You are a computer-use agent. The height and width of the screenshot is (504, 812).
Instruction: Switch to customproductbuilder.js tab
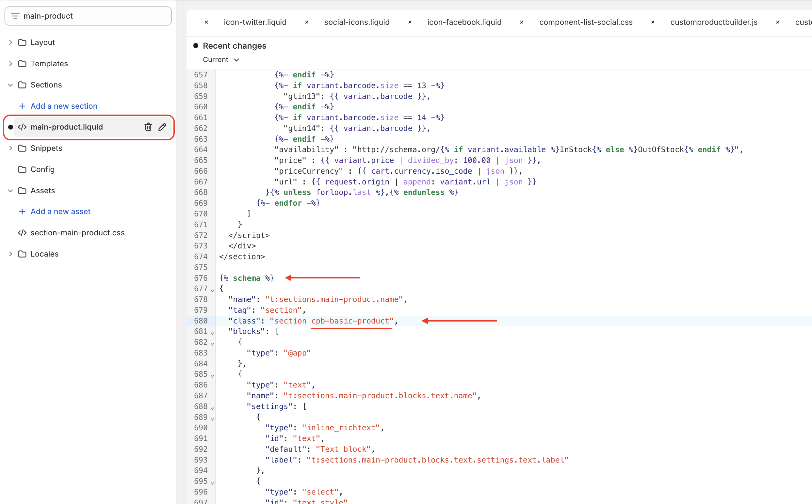click(714, 22)
